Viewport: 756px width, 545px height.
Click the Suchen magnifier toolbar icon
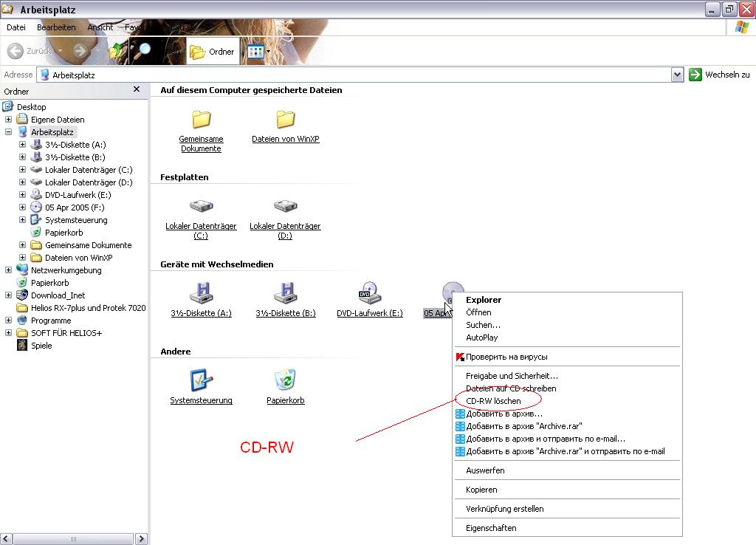click(x=142, y=51)
